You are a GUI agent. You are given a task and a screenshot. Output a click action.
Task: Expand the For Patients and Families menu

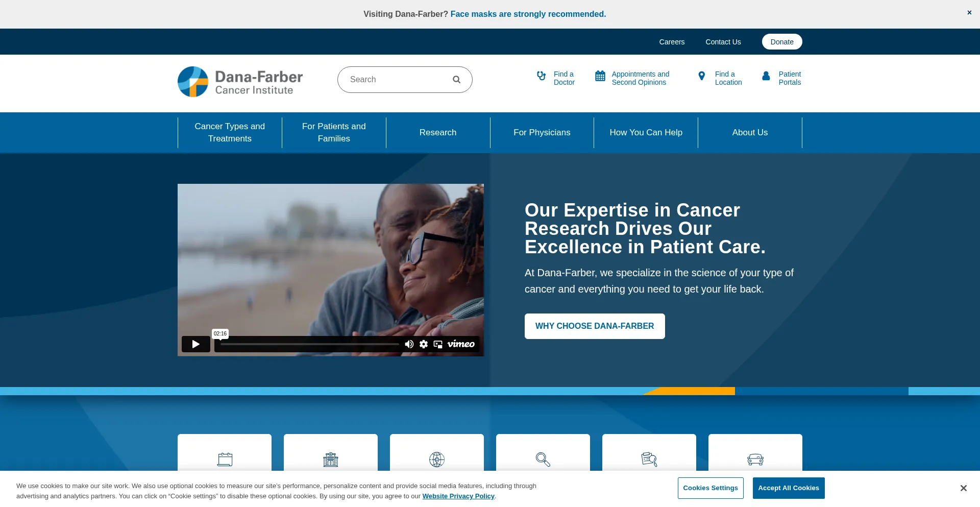coord(334,132)
